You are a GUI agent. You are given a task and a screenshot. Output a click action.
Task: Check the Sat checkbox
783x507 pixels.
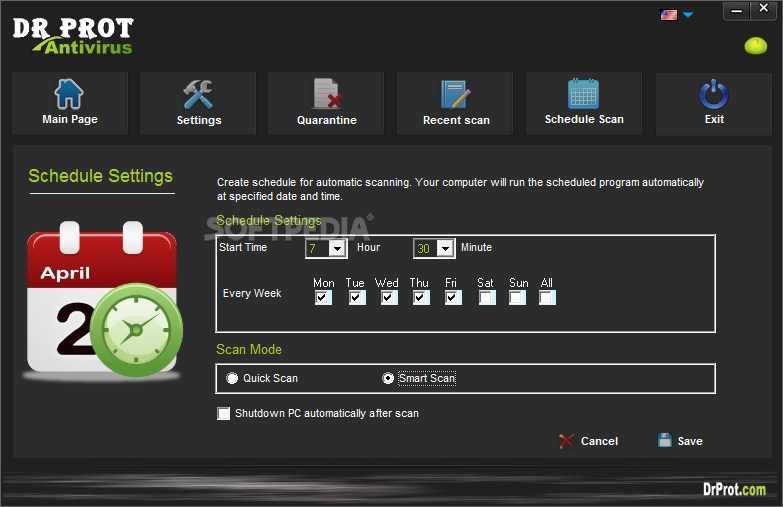pyautogui.click(x=487, y=298)
